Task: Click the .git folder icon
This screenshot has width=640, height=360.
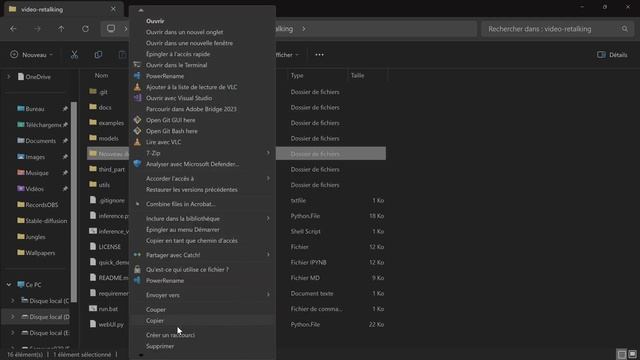Action: pos(93,91)
